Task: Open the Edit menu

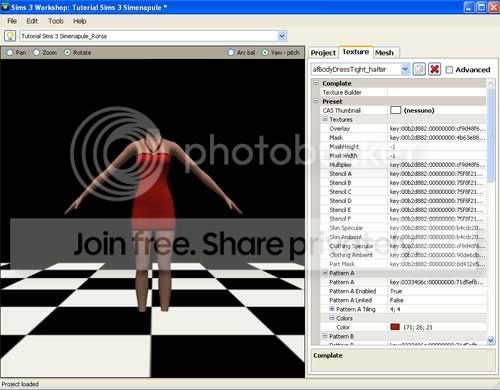Action: point(32,21)
